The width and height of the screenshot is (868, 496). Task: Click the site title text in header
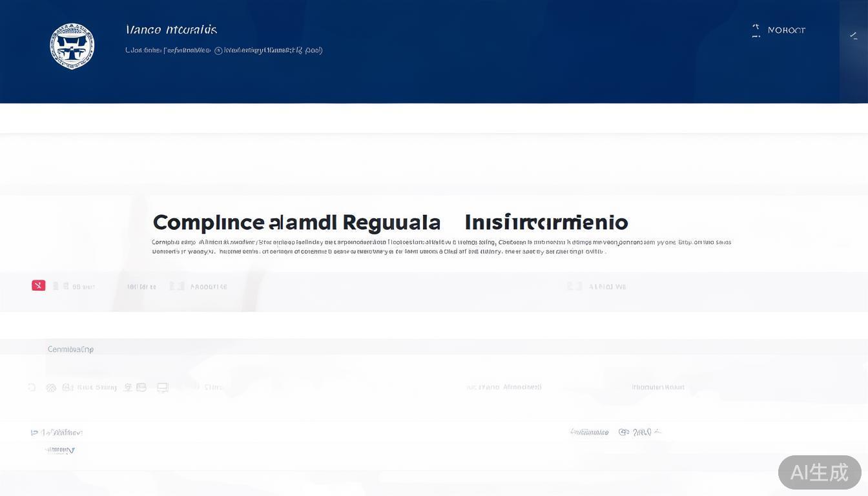[172, 30]
